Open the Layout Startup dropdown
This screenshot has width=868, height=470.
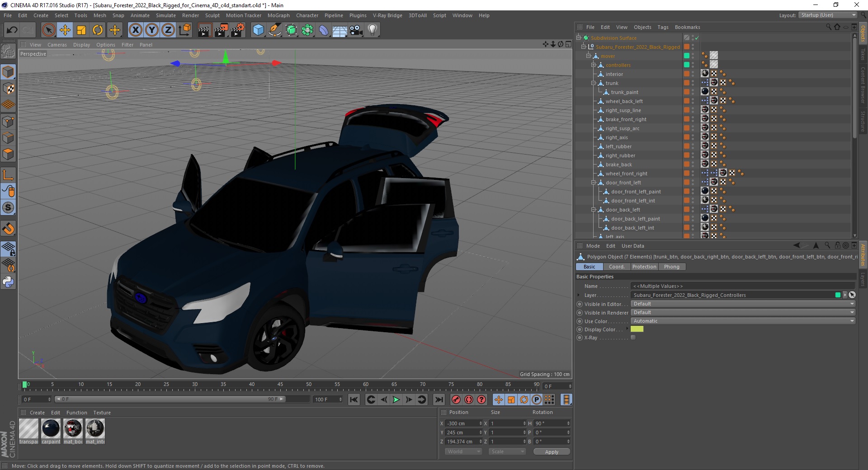828,15
